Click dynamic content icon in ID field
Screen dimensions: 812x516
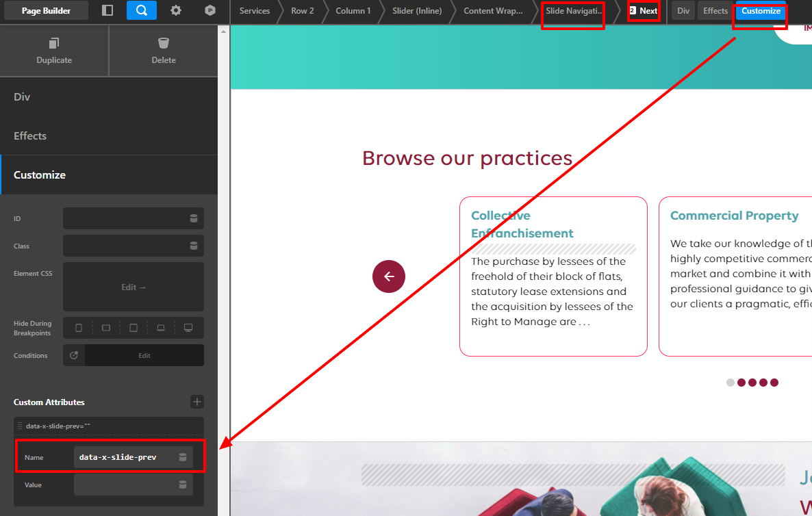(x=194, y=218)
